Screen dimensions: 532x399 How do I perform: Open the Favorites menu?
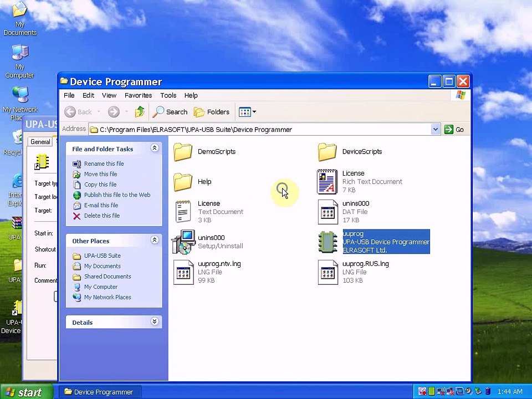[138, 95]
